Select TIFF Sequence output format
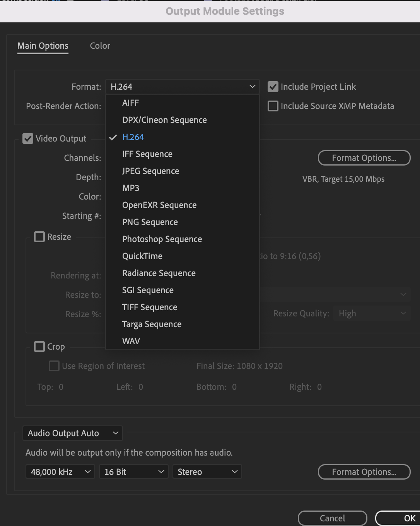The height and width of the screenshot is (526, 420). pyautogui.click(x=149, y=307)
